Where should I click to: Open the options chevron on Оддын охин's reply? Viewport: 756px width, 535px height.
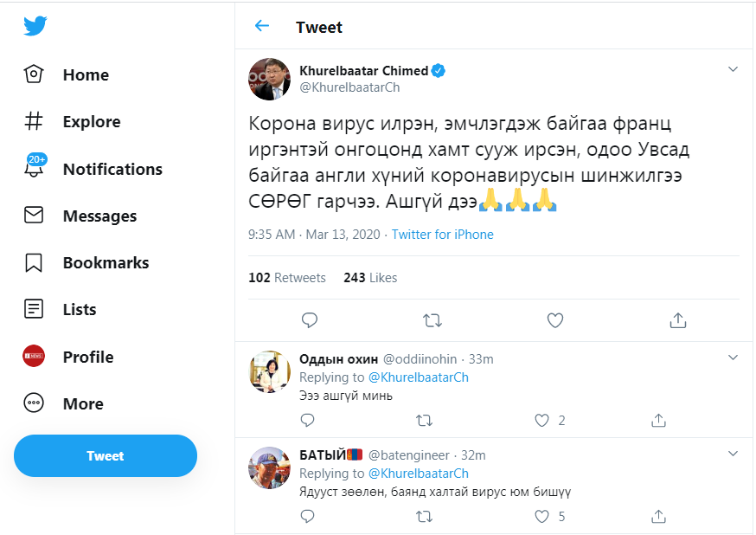[733, 357]
